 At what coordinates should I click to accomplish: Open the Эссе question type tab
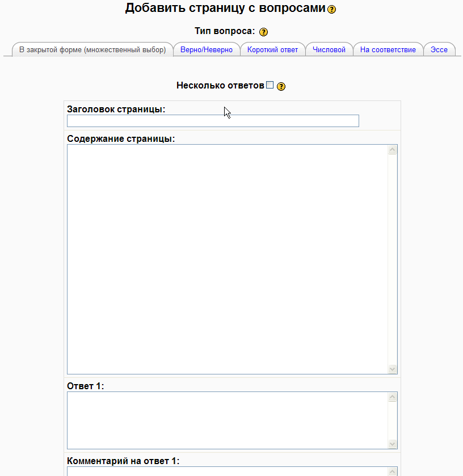point(439,50)
